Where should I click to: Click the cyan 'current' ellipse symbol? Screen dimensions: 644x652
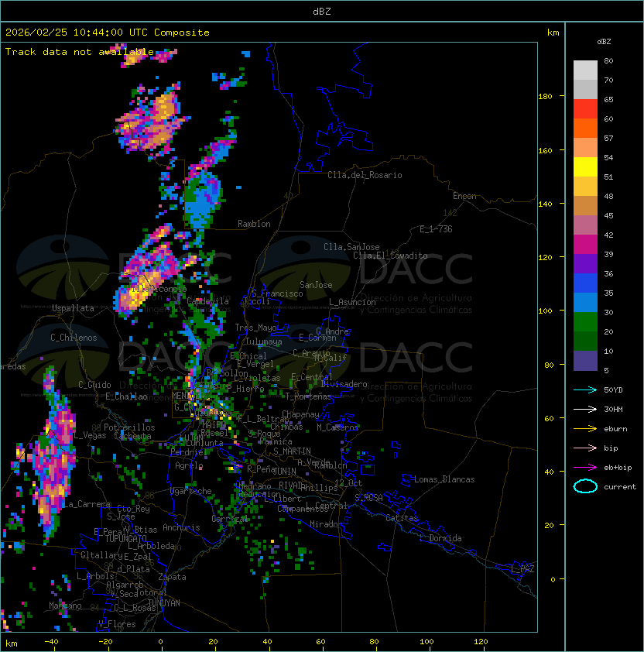pos(585,486)
